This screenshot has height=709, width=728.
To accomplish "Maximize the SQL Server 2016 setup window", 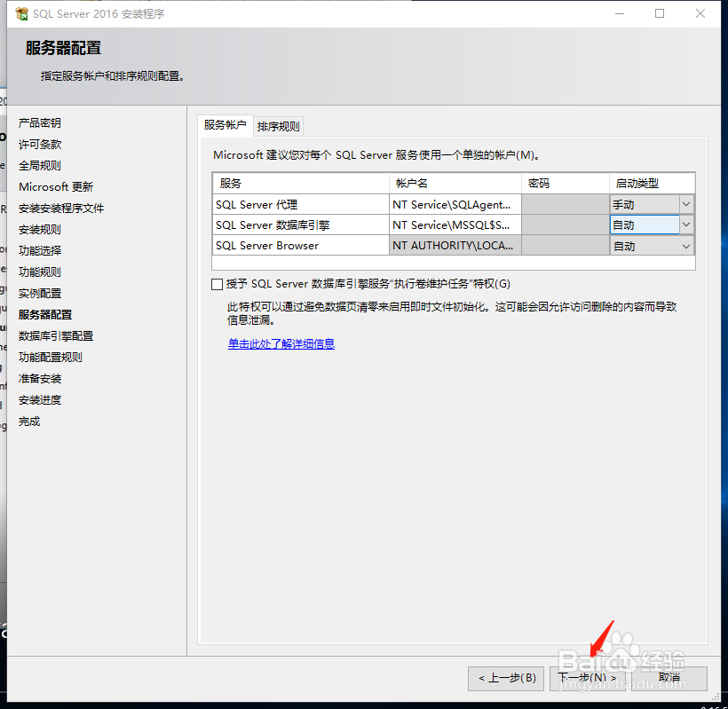I will pyautogui.click(x=660, y=13).
